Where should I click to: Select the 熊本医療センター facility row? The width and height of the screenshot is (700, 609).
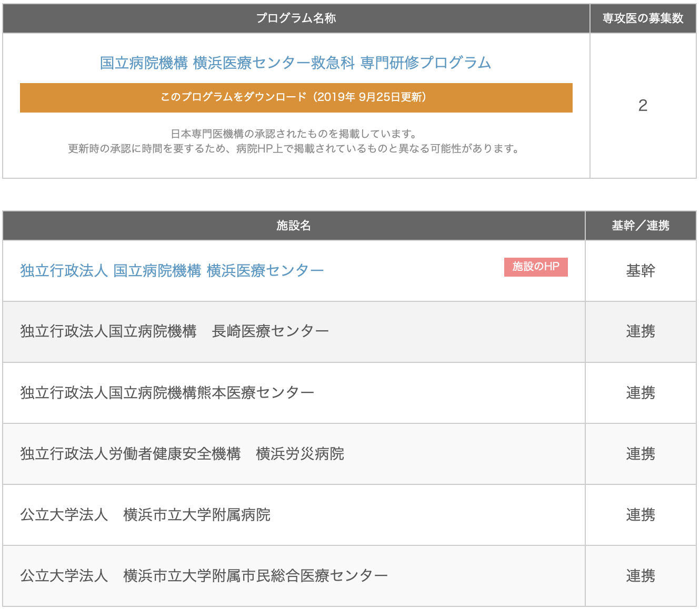tap(167, 393)
